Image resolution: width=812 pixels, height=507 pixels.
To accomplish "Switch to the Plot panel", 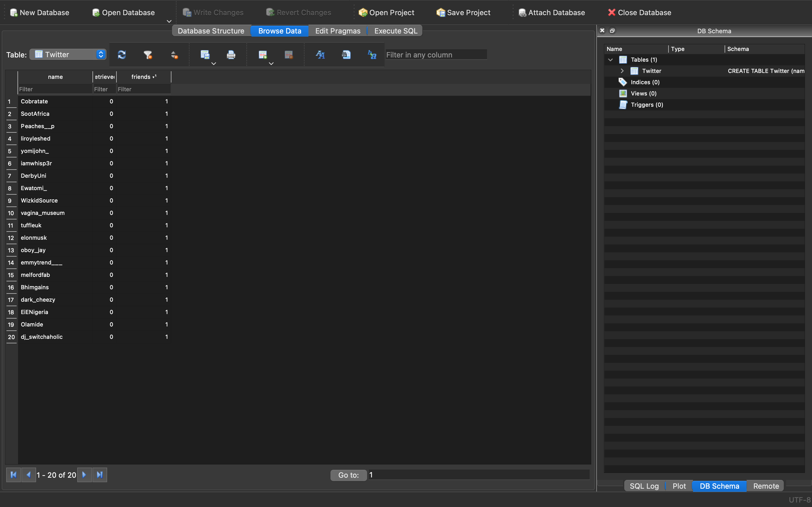I will [679, 486].
